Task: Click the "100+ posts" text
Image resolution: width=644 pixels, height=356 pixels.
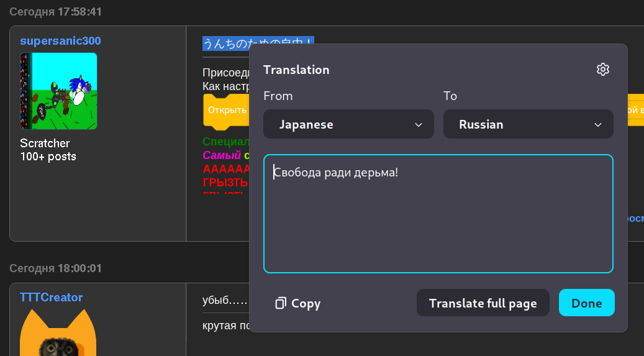Action: (48, 157)
